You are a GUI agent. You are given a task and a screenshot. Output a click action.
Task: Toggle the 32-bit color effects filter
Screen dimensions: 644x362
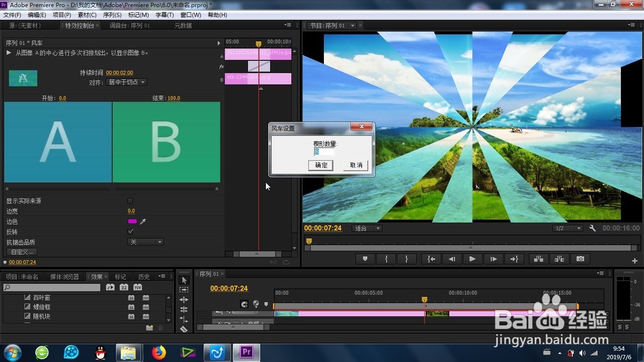(x=124, y=287)
